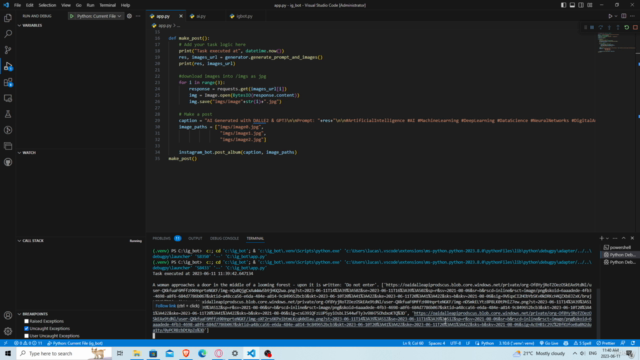The width and height of the screenshot is (640, 360).
Task: Open editor more actions ellipsis
Action: 632,16
